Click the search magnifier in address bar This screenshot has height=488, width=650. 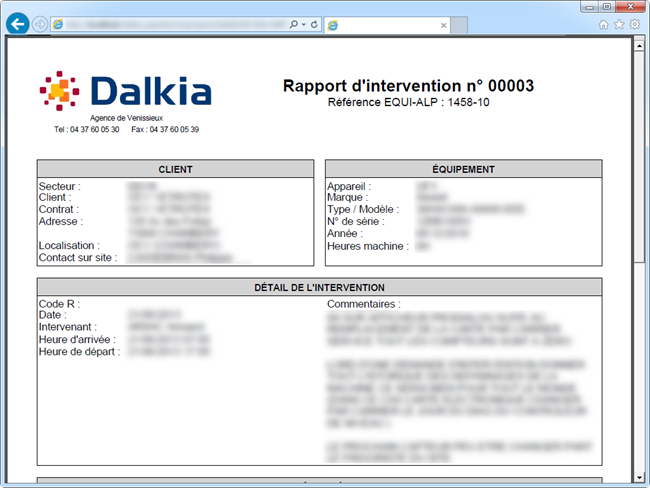[293, 24]
